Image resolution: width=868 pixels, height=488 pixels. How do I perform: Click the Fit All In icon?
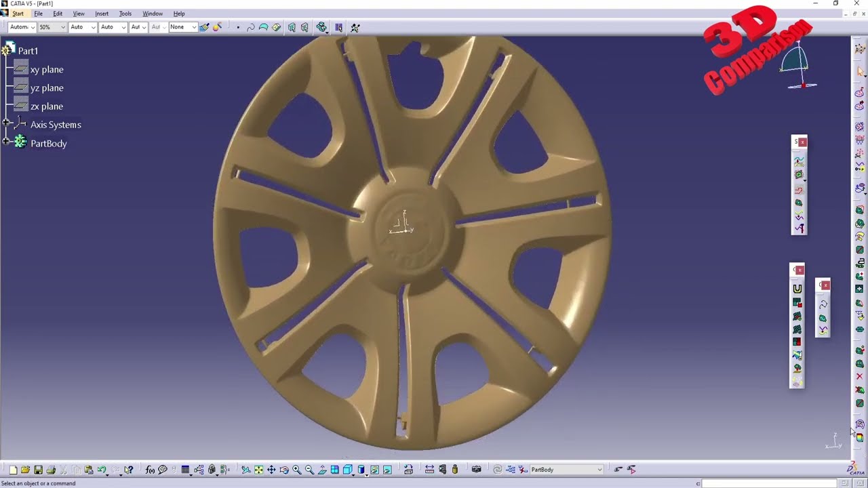258,470
